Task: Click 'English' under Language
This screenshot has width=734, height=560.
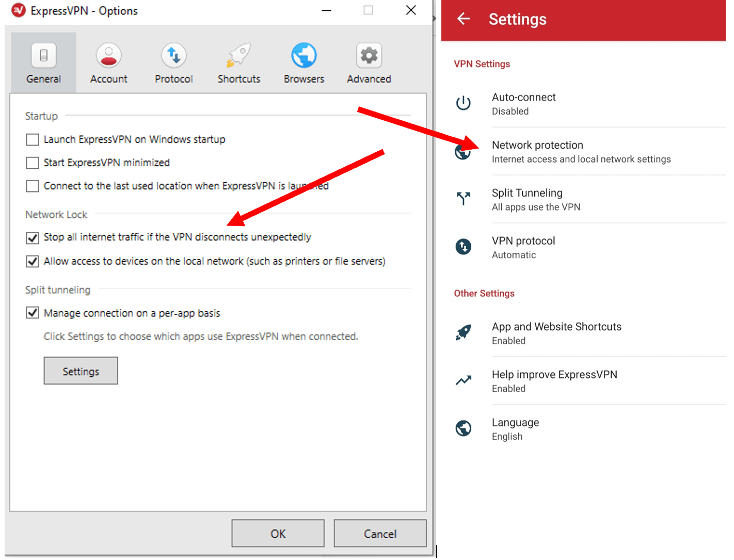Action: (x=507, y=437)
